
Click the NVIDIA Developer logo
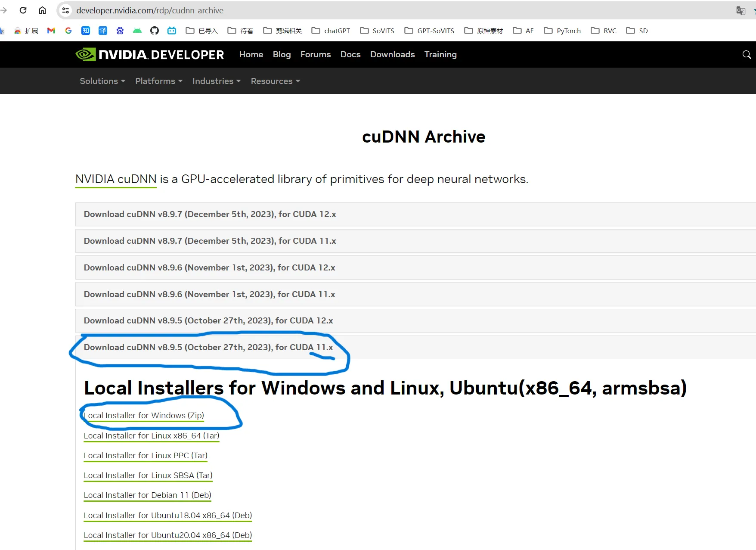150,55
